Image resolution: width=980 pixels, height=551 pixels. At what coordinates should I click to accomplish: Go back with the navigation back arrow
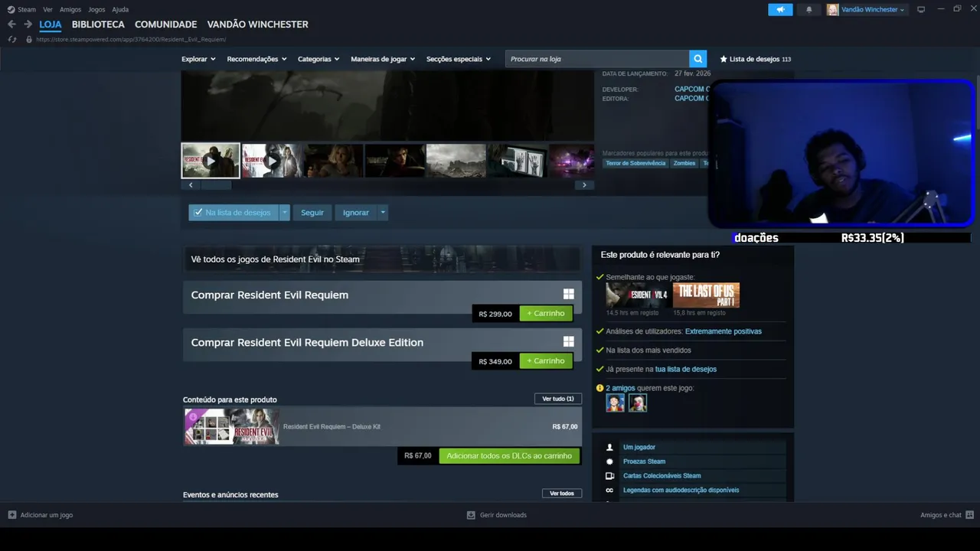[x=11, y=24]
